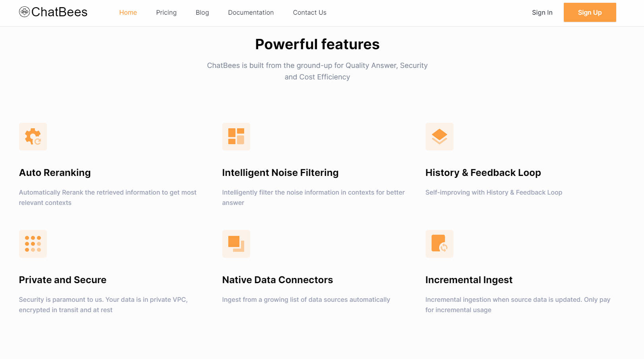
Task: Open the Pricing page
Action: point(166,12)
